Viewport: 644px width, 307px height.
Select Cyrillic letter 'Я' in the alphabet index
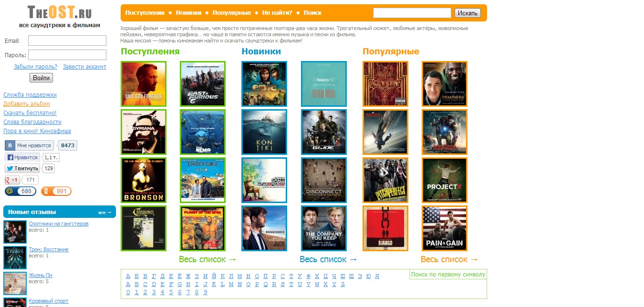[377, 276]
